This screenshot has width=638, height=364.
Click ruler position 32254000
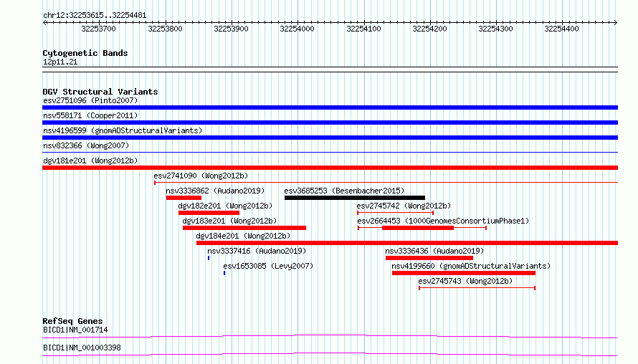point(297,29)
